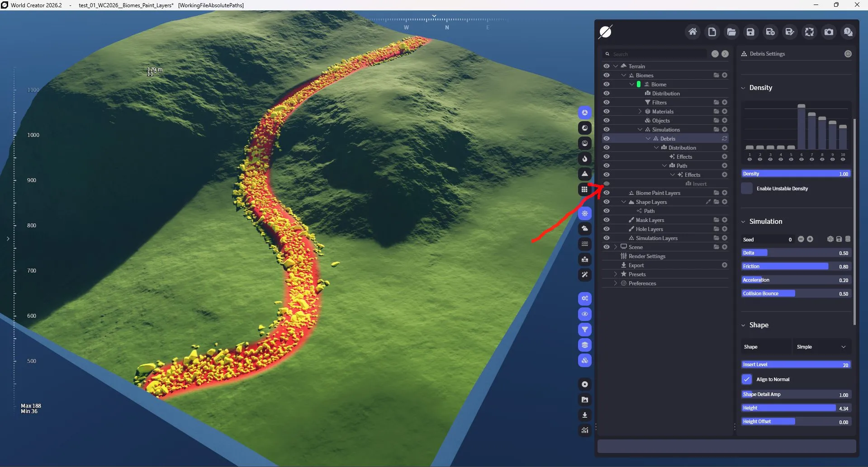Add a new item to Mask Layers
868x467 pixels.
coord(725,220)
